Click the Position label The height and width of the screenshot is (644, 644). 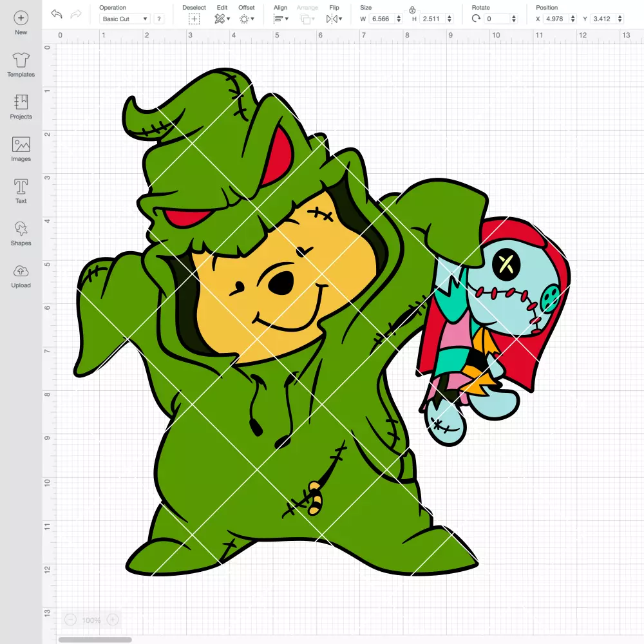point(547,7)
